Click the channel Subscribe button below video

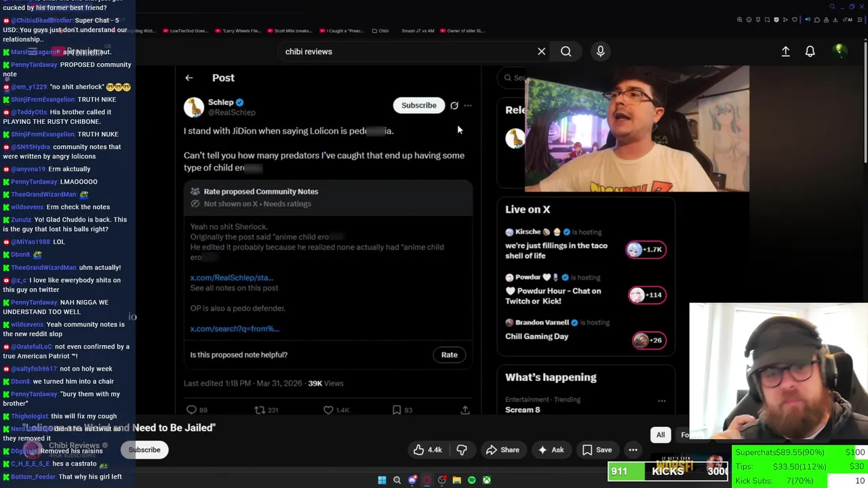coord(144,450)
